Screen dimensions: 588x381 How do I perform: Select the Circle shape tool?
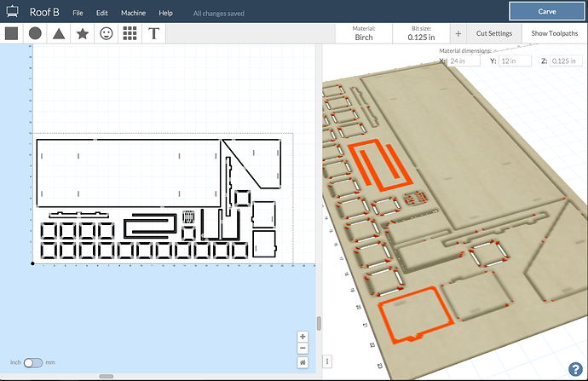35,33
